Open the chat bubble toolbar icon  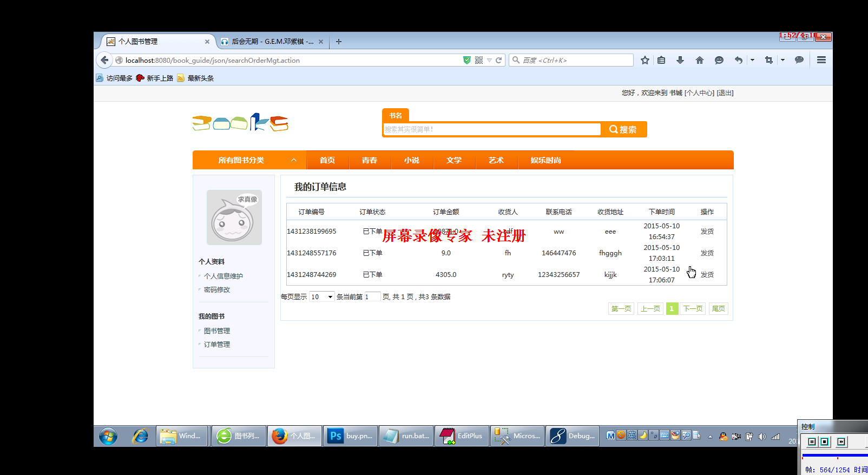pyautogui.click(x=799, y=60)
